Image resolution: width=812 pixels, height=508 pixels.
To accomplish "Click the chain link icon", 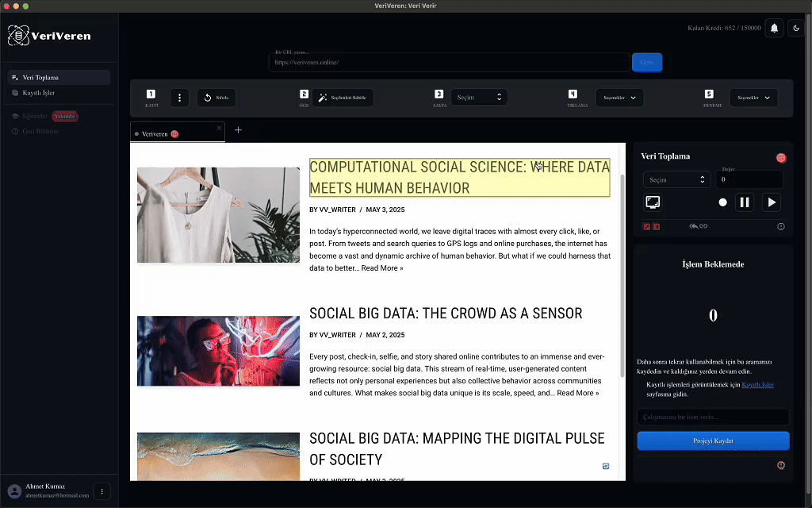I will point(703,226).
